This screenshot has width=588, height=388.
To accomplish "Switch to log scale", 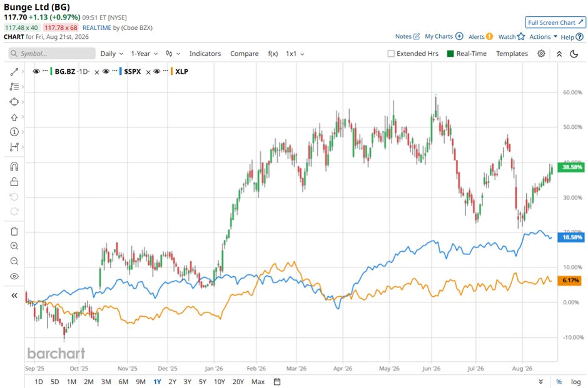I will 575,382.
